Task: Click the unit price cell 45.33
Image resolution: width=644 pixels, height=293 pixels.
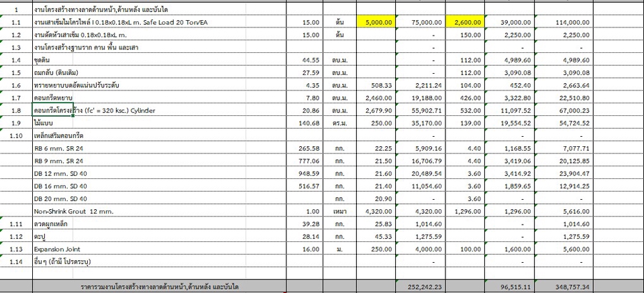Action: tap(375, 236)
